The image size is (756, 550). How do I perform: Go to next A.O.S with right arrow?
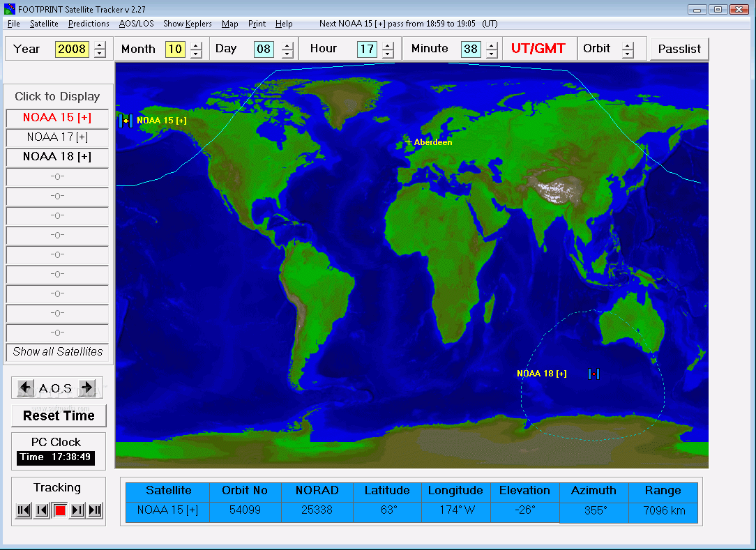coord(86,387)
